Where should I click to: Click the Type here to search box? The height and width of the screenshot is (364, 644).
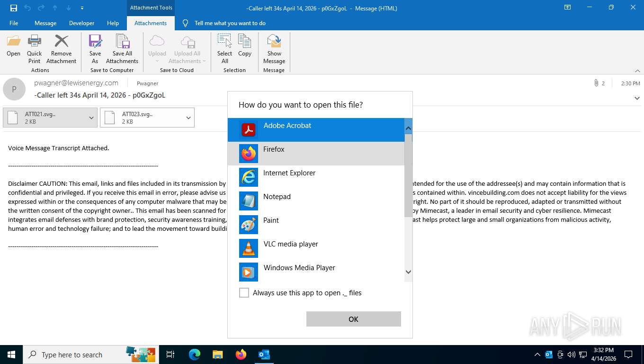[x=90, y=355]
